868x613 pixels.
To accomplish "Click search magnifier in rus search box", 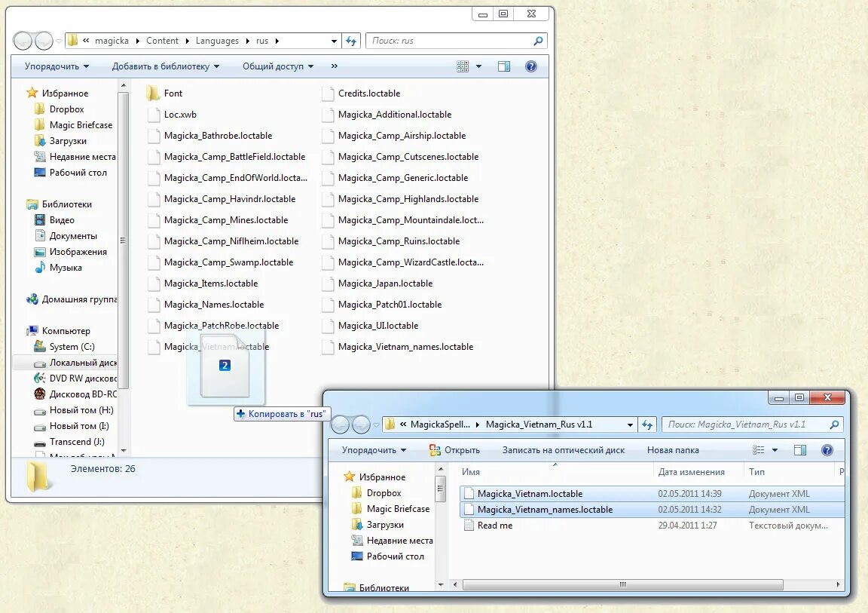I will tap(537, 41).
